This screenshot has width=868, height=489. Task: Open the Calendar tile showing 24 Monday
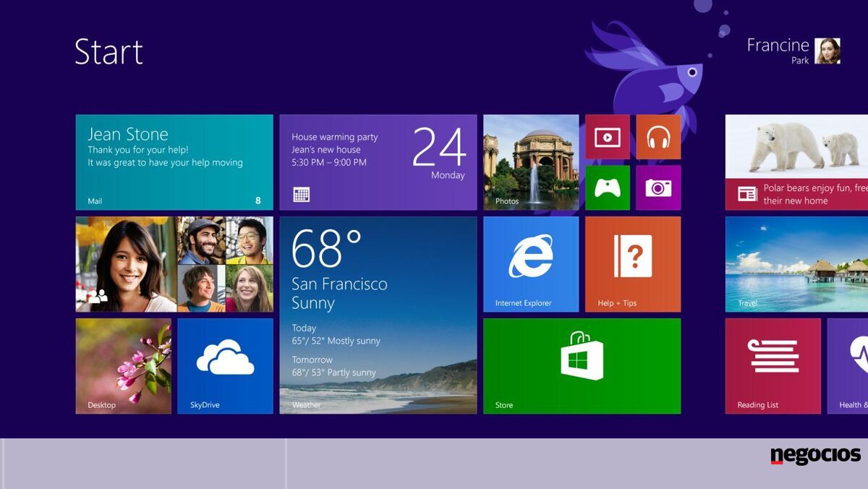(378, 162)
